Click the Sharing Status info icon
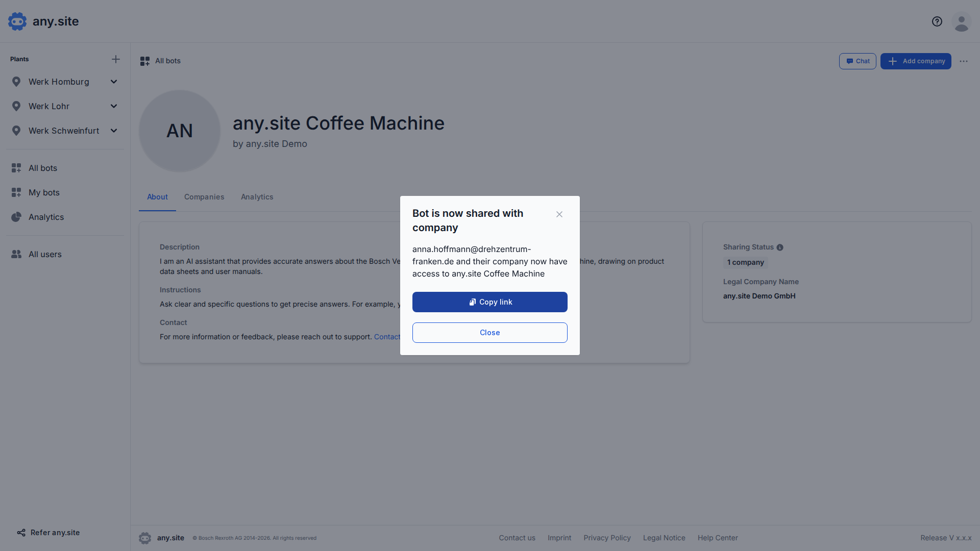The width and height of the screenshot is (980, 551). (780, 247)
